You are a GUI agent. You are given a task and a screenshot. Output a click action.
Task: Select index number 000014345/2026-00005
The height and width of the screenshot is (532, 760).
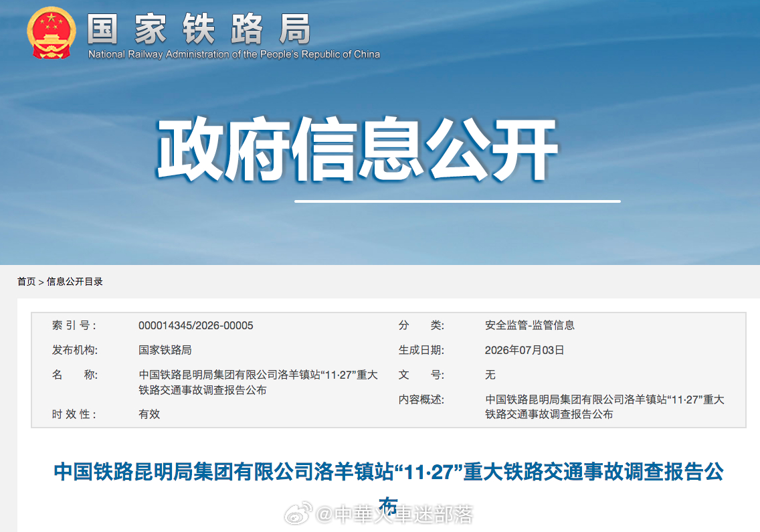196,325
